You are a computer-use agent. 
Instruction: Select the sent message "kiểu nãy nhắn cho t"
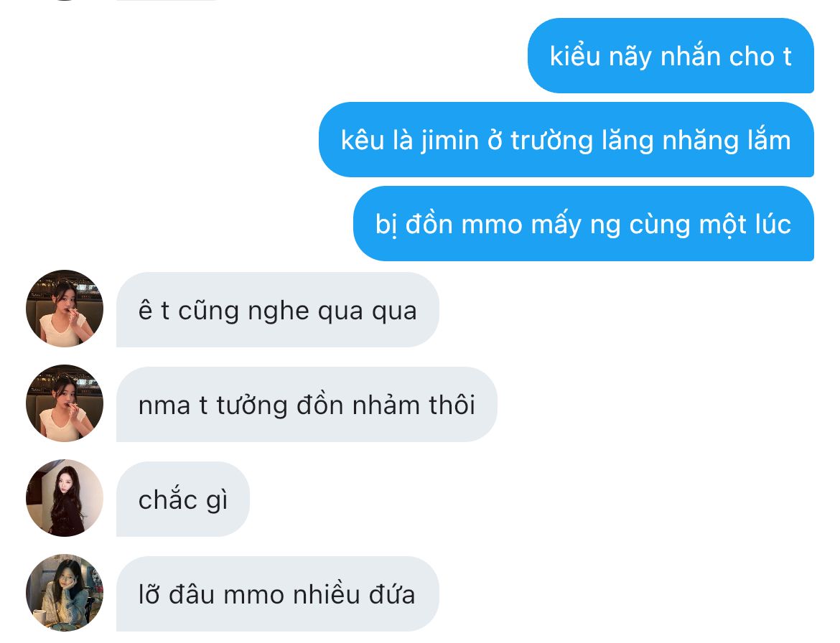[x=671, y=56]
